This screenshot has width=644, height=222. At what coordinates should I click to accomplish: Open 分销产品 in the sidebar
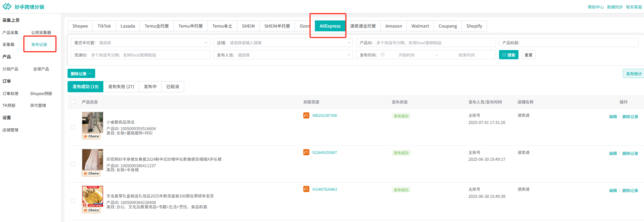[x=10, y=69]
